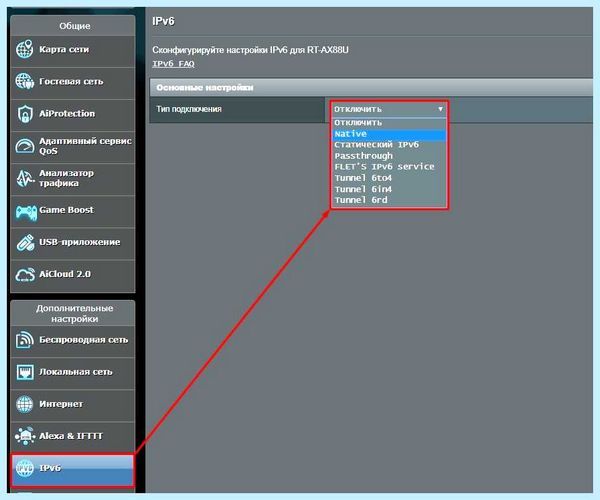Click the IPv6 sidebar icon

tap(24, 468)
